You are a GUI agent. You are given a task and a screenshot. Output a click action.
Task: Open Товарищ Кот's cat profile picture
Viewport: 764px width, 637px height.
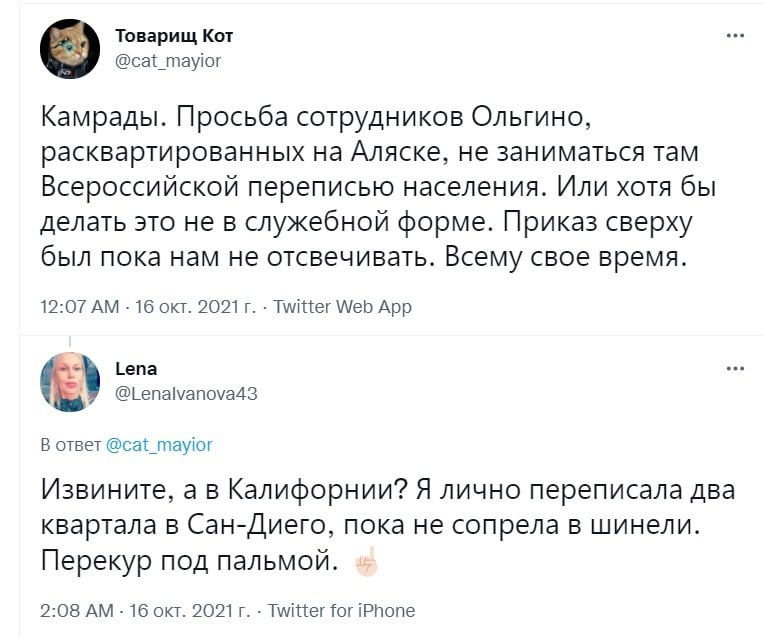(70, 49)
